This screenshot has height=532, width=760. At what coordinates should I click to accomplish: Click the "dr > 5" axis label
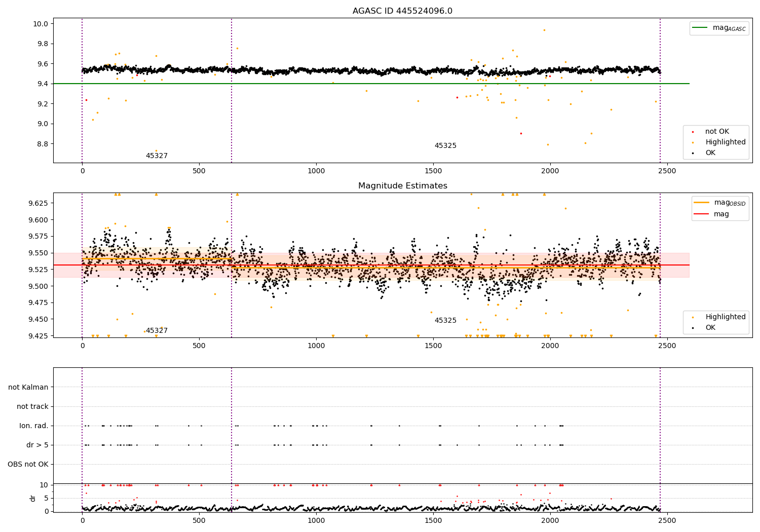[37, 445]
